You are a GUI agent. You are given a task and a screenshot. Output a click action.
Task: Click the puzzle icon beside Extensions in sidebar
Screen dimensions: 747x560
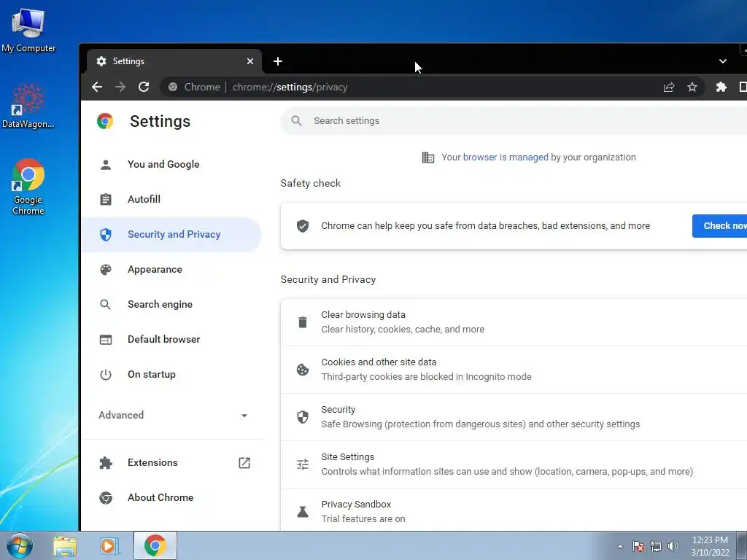[106, 463]
